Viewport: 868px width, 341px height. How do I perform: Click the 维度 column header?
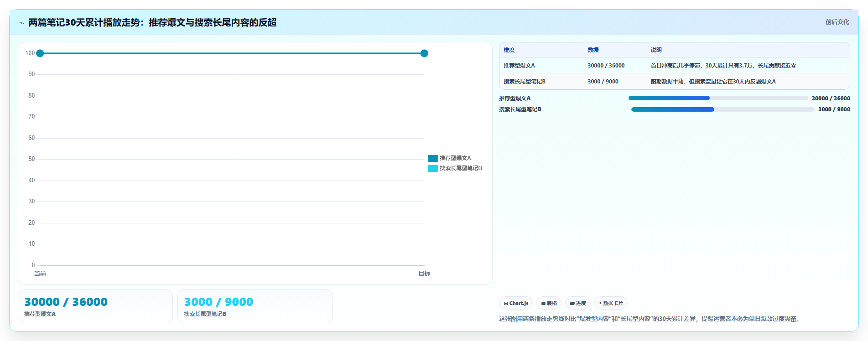(509, 50)
